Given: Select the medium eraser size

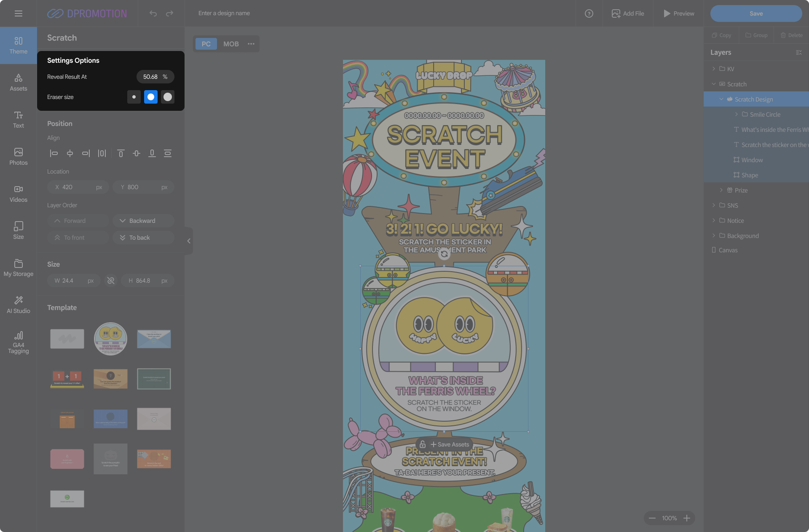Looking at the screenshot, I should [150, 97].
